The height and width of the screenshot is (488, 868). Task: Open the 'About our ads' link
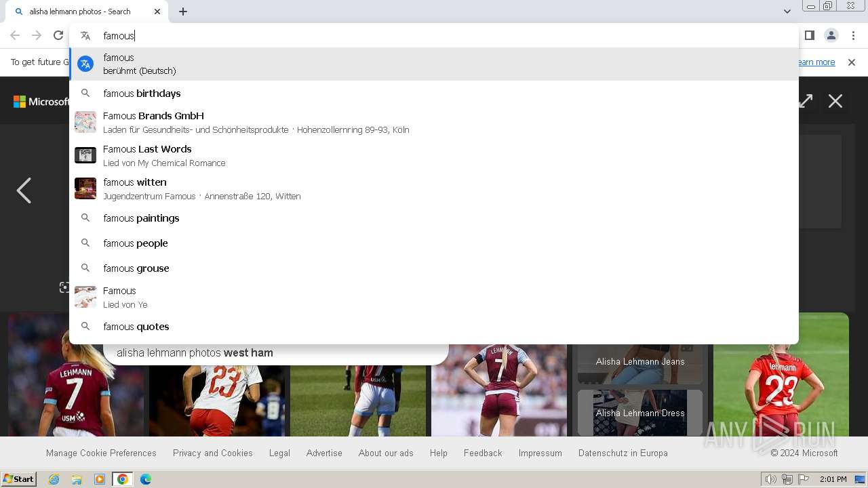(x=386, y=453)
